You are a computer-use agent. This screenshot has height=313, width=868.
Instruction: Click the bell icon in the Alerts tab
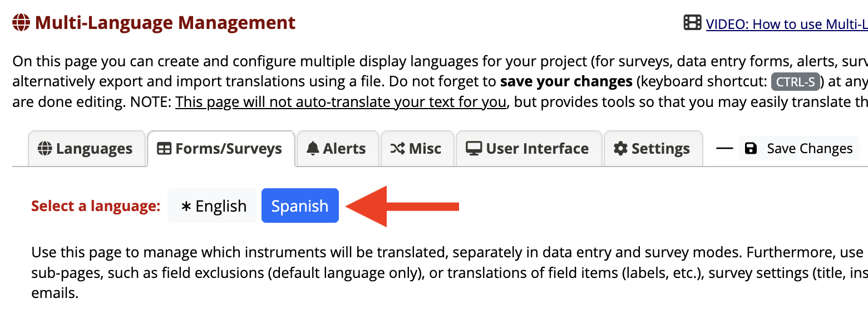tap(313, 149)
